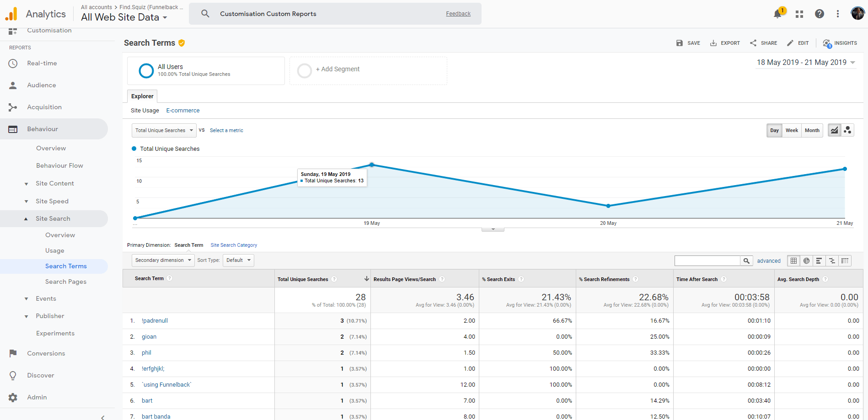Open the Secondary dimension dropdown
The image size is (868, 420).
click(162, 260)
